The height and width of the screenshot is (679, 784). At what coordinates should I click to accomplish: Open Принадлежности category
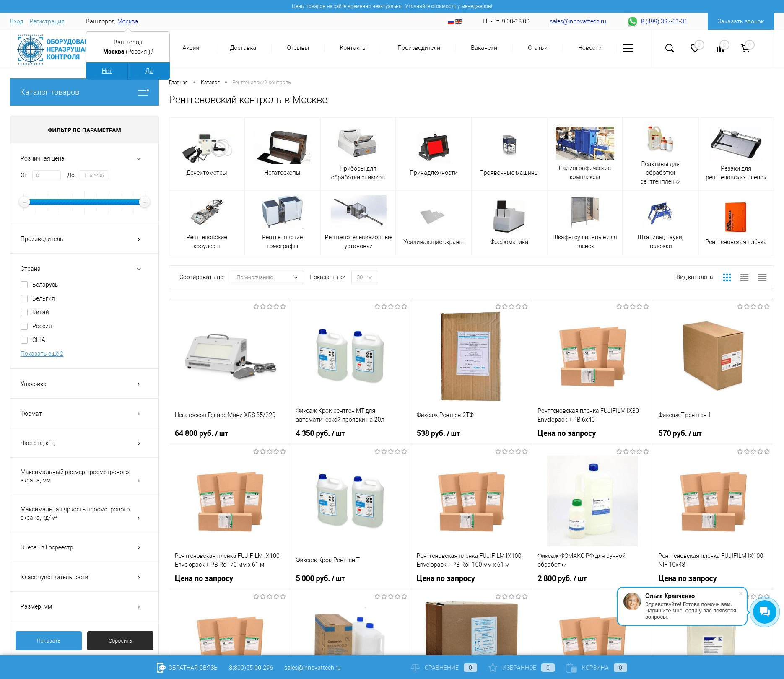pyautogui.click(x=434, y=154)
